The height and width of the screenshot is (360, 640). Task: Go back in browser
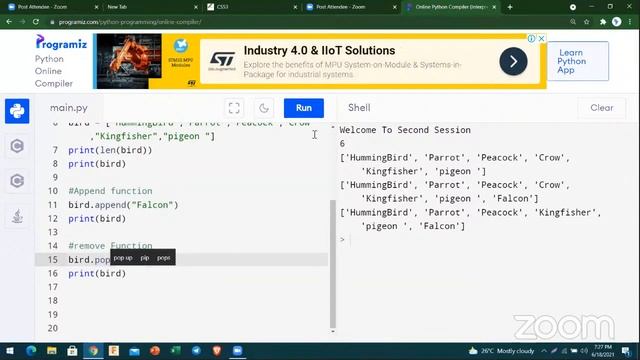[x=9, y=22]
